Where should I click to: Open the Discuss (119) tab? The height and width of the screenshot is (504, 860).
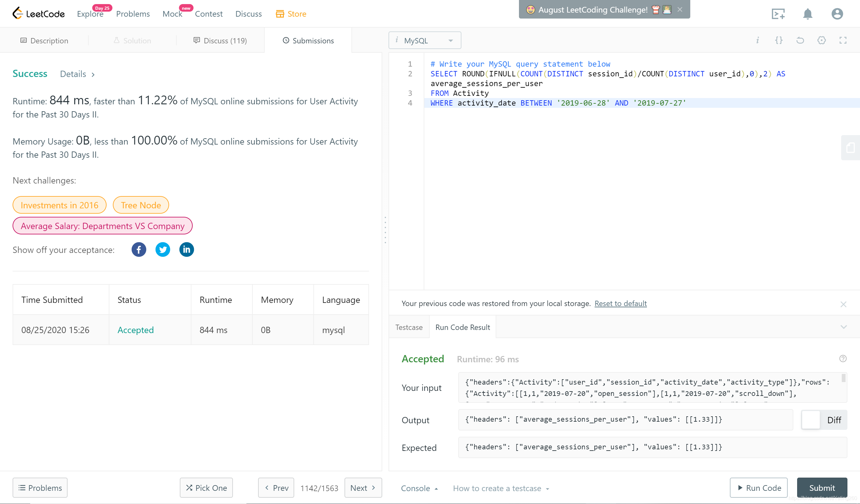220,41
